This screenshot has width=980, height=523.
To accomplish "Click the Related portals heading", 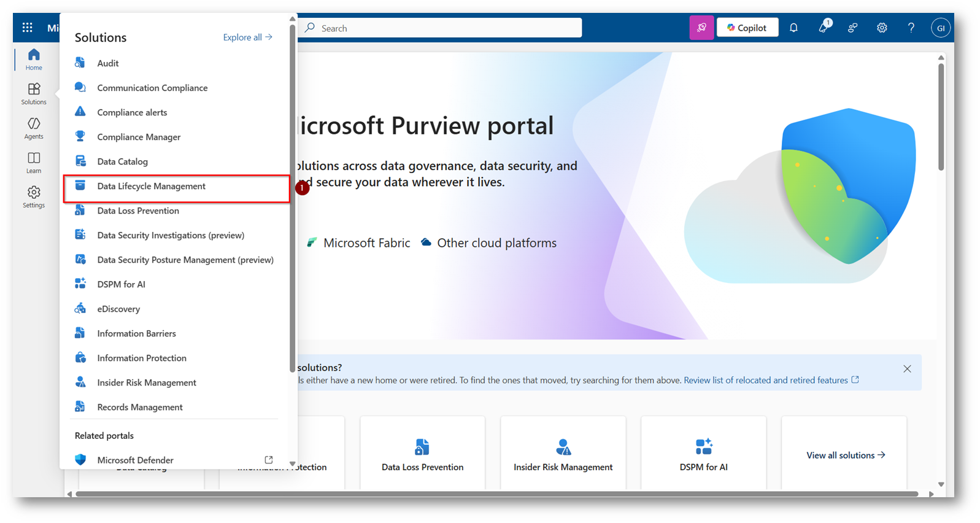I will pyautogui.click(x=104, y=435).
